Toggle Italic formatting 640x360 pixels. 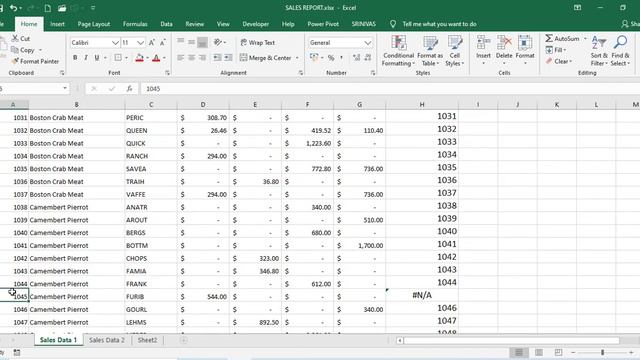[86, 58]
